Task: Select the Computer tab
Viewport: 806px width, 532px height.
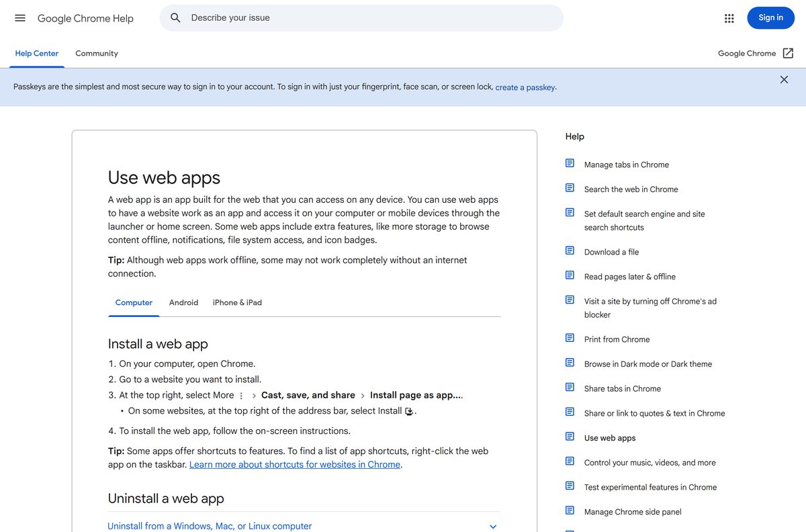Action: pos(134,302)
